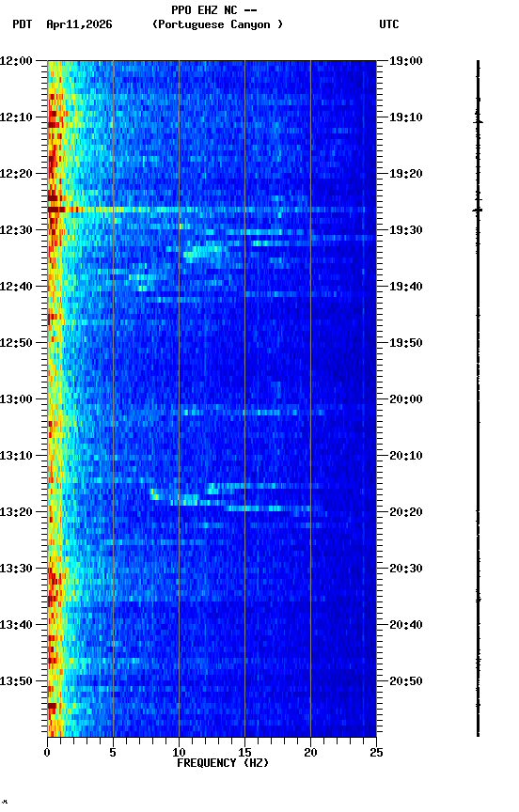
Task: Click the '20:10' UTC time label
Action: click(x=406, y=456)
